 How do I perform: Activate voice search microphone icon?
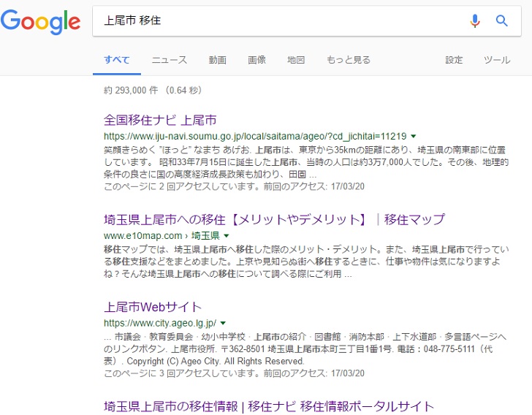point(475,20)
